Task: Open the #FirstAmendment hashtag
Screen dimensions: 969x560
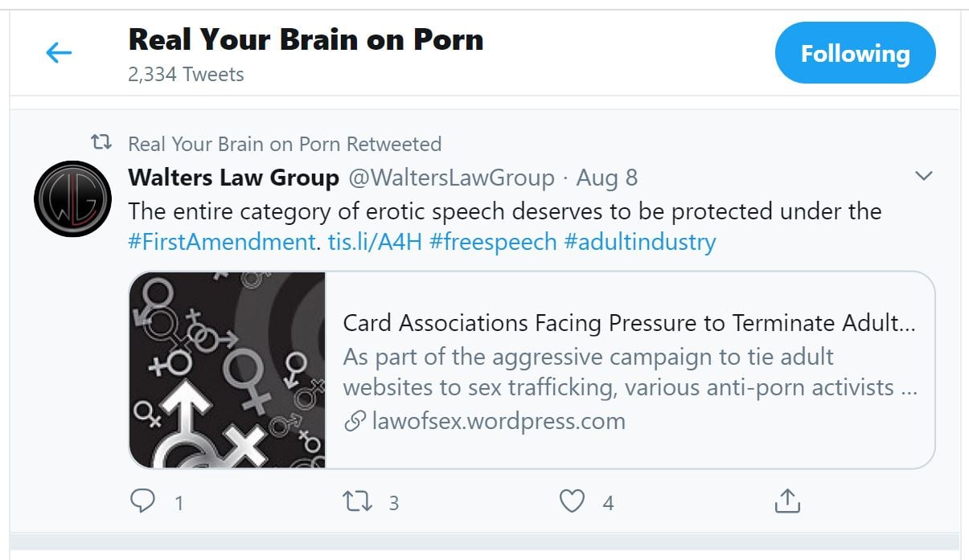Action: (222, 241)
